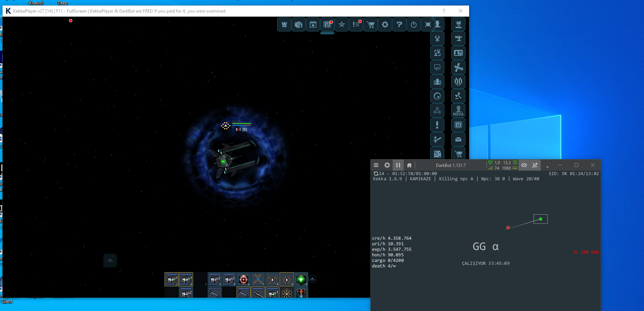Image resolution: width=644 pixels, height=311 pixels.
Task: Open the DarkBot hamburger menu
Action: point(376,165)
